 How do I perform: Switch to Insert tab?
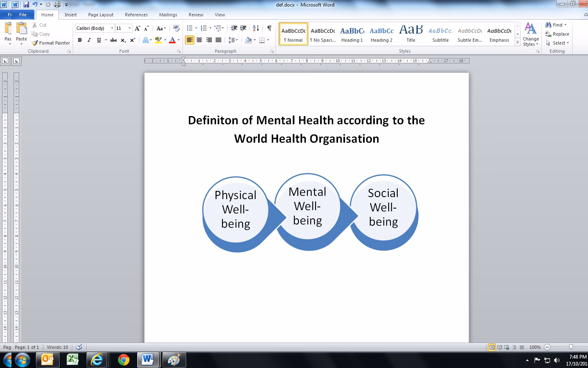point(71,15)
